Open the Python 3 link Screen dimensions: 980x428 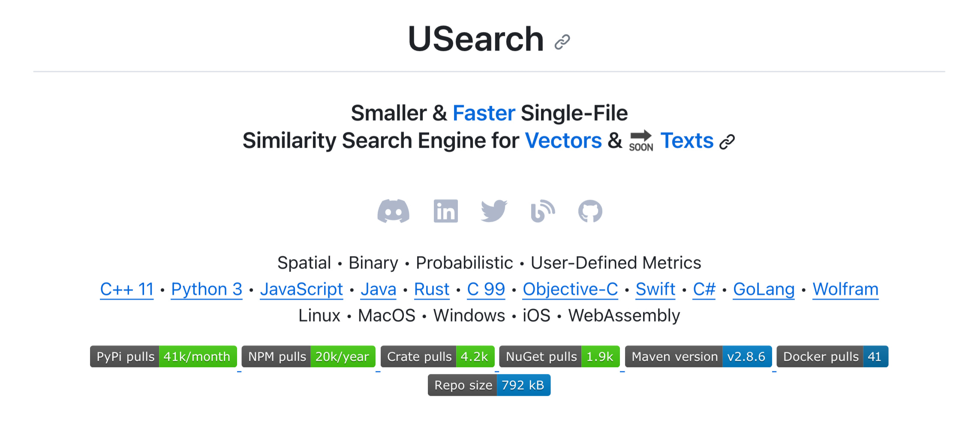pos(207,289)
